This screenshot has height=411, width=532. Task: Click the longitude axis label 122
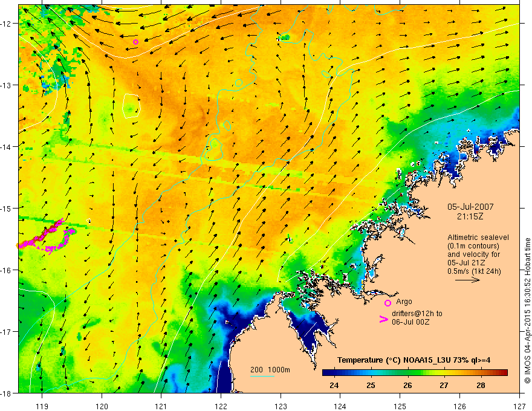[221, 406]
